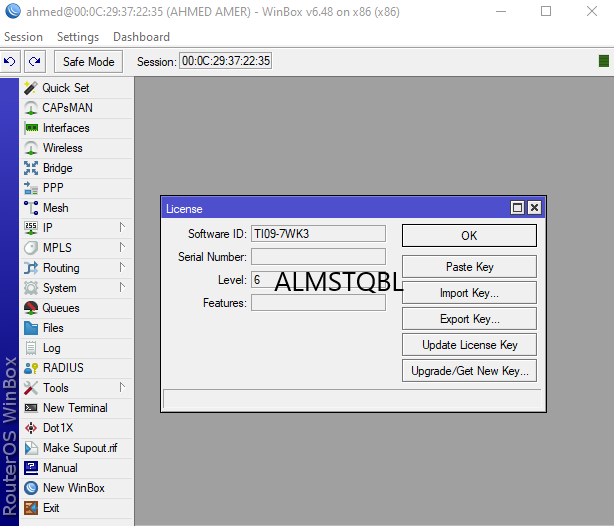Open the Wireless menu icon
Viewport: 614px width, 526px height.
(x=31, y=148)
